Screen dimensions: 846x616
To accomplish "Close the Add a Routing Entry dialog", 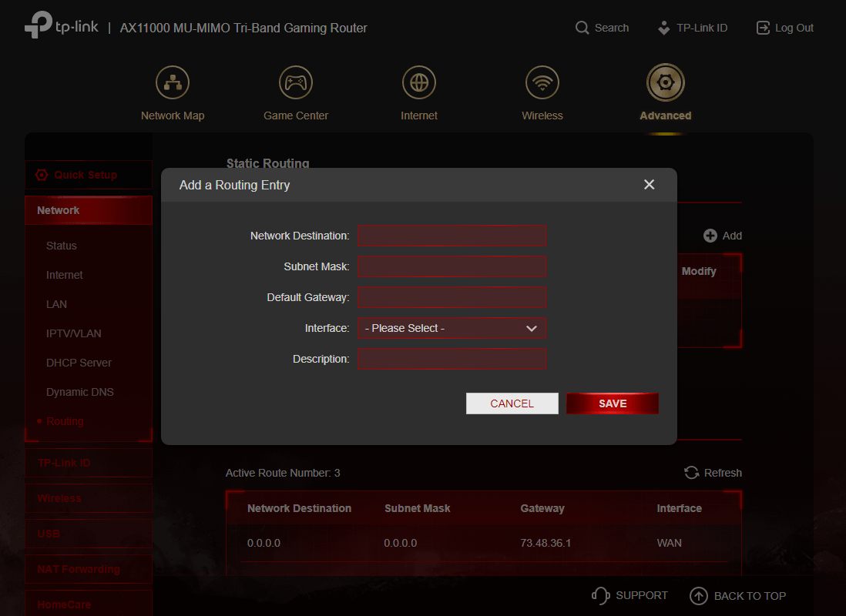I will point(649,185).
